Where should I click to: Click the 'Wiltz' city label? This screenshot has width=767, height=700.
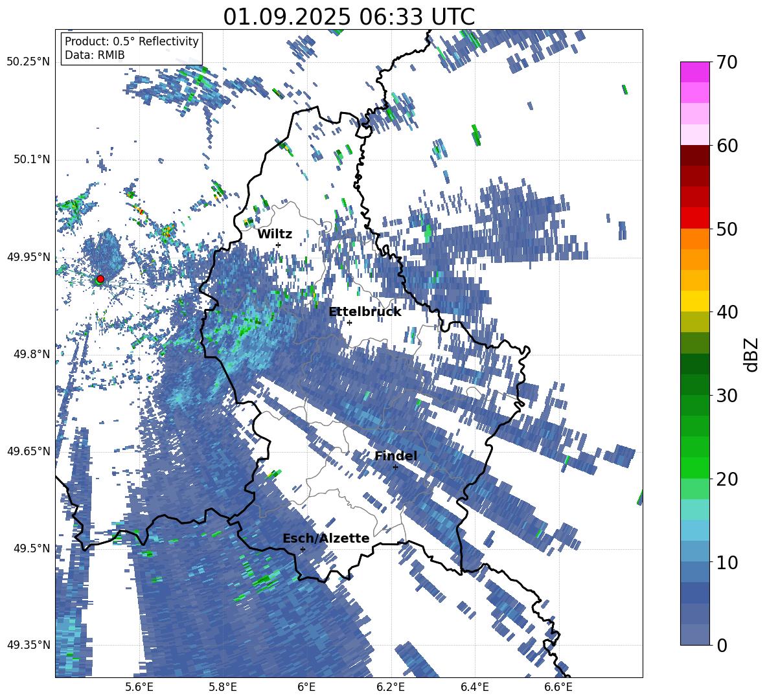pyautogui.click(x=275, y=234)
